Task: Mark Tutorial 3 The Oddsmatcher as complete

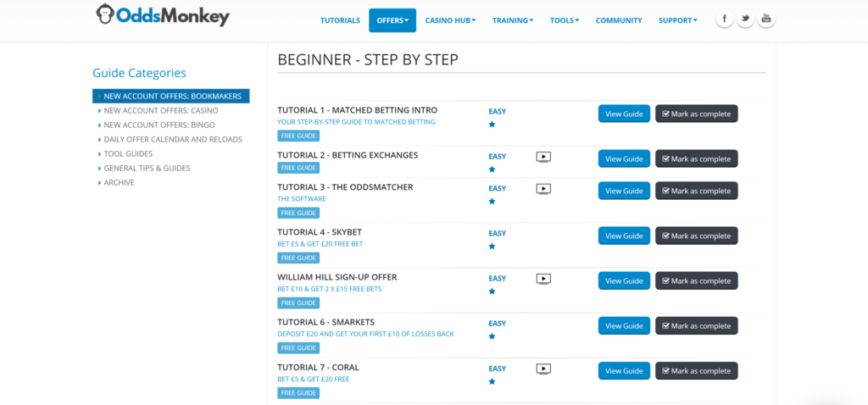Action: 697,191
